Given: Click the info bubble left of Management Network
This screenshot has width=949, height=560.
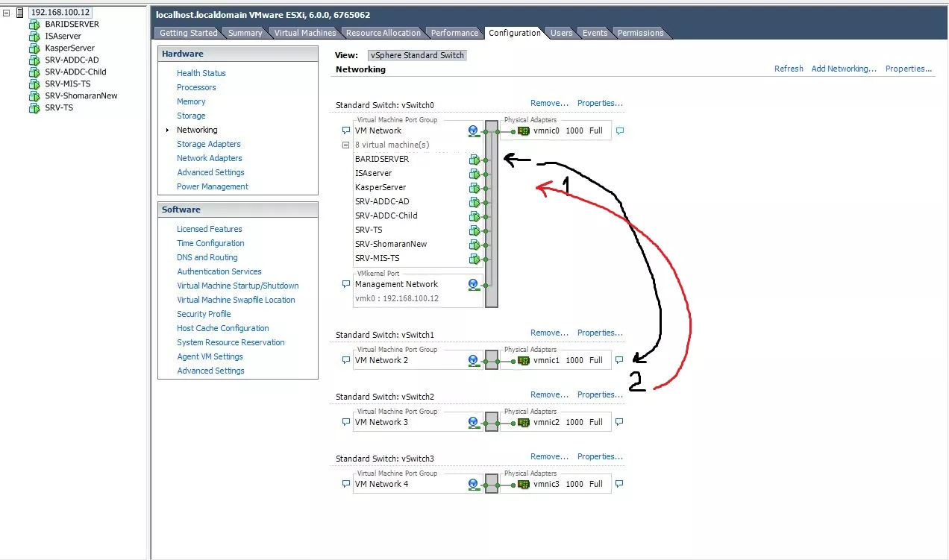Looking at the screenshot, I should coord(345,284).
